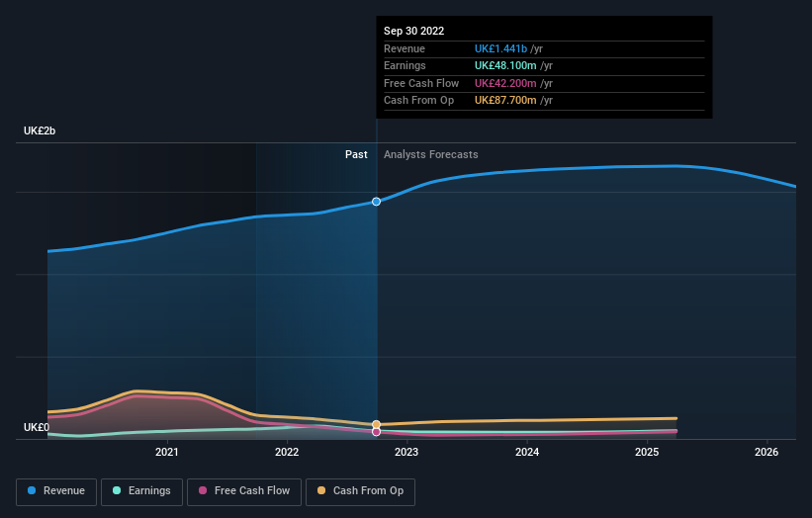812x518 pixels.
Task: Click the Analysts Forecasts label
Action: pyautogui.click(x=431, y=155)
